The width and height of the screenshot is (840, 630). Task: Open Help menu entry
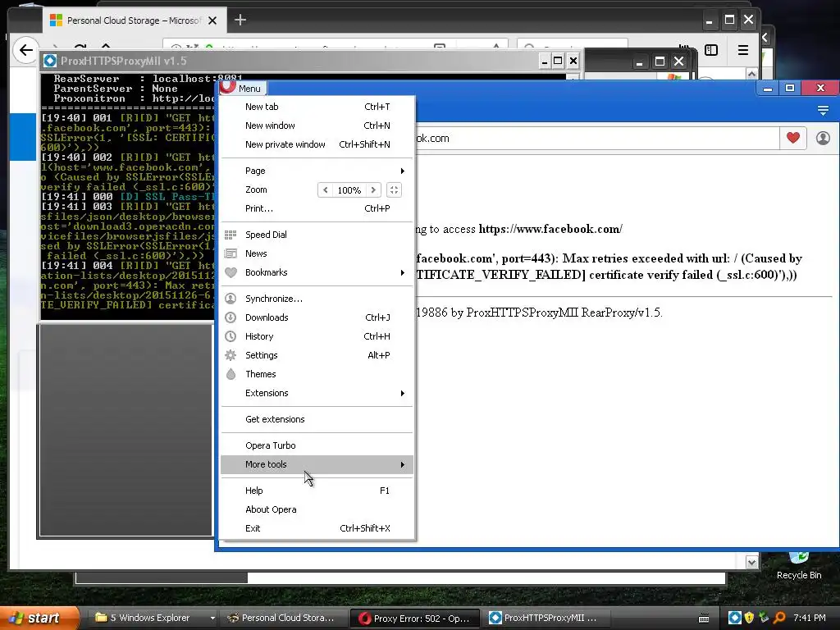pos(317,491)
